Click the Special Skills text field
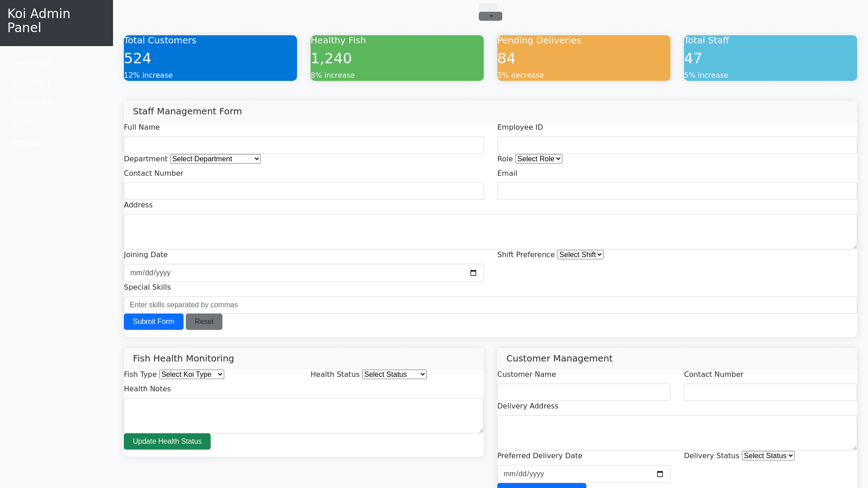The image size is (868, 488). pos(490,305)
